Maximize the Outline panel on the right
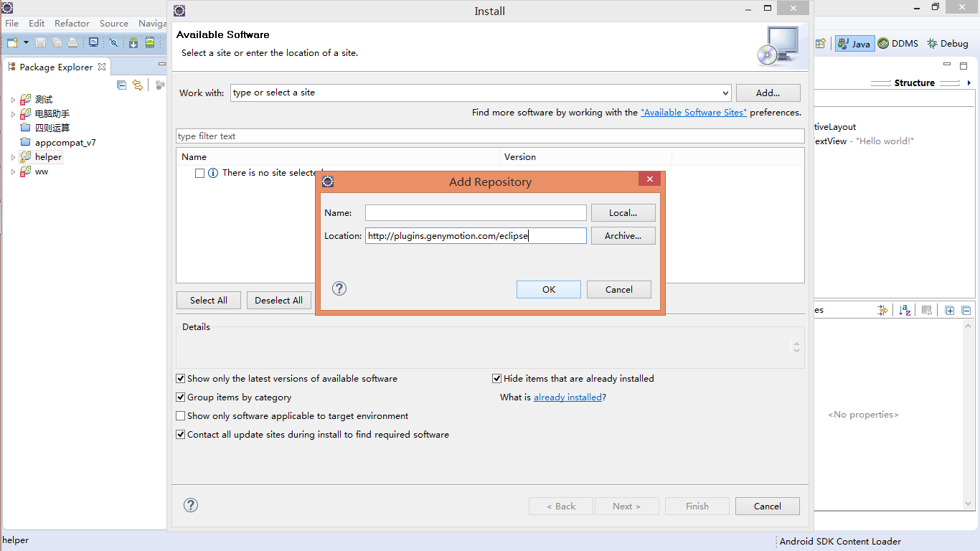This screenshot has width=980, height=551. (963, 65)
